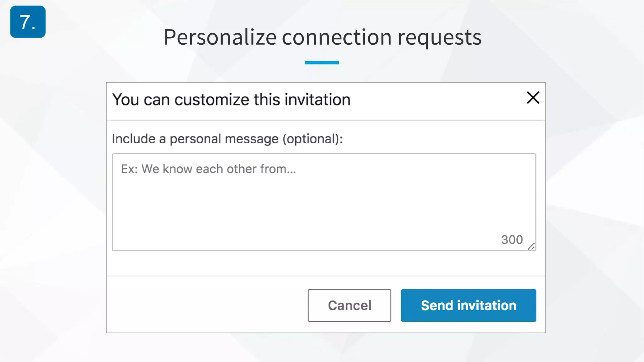Click the Send invitation button
This screenshot has width=644, height=362.
click(468, 305)
